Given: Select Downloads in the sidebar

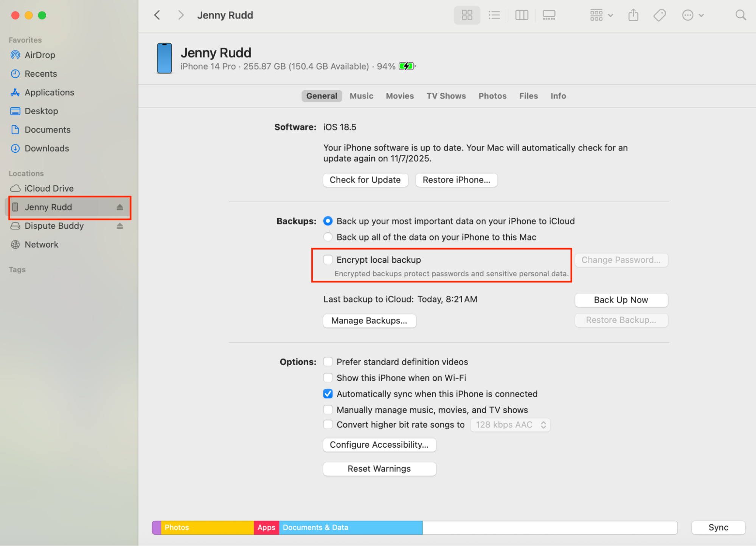Looking at the screenshot, I should (x=46, y=148).
